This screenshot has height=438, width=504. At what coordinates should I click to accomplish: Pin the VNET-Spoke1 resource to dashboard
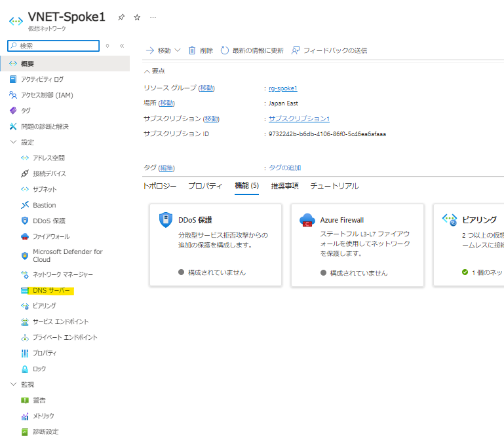point(121,17)
